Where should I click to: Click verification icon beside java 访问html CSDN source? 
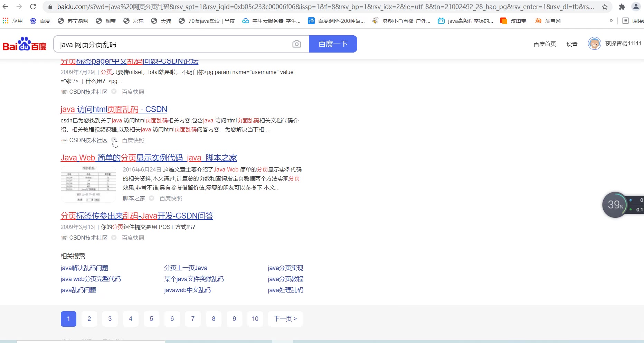tap(114, 140)
